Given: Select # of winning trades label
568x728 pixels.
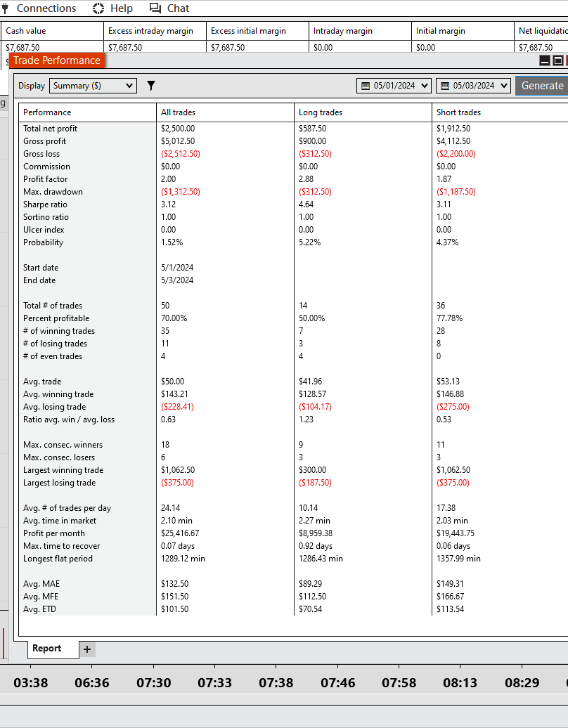Looking at the screenshot, I should 59,331.
